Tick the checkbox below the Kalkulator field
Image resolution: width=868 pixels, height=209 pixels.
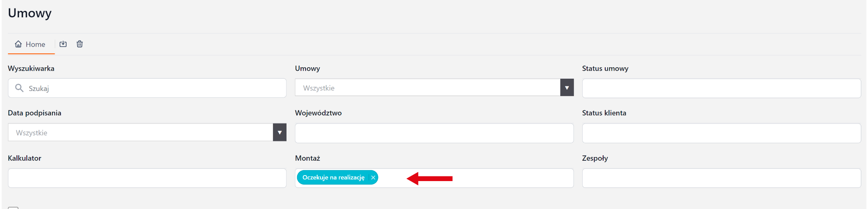coord(13,207)
